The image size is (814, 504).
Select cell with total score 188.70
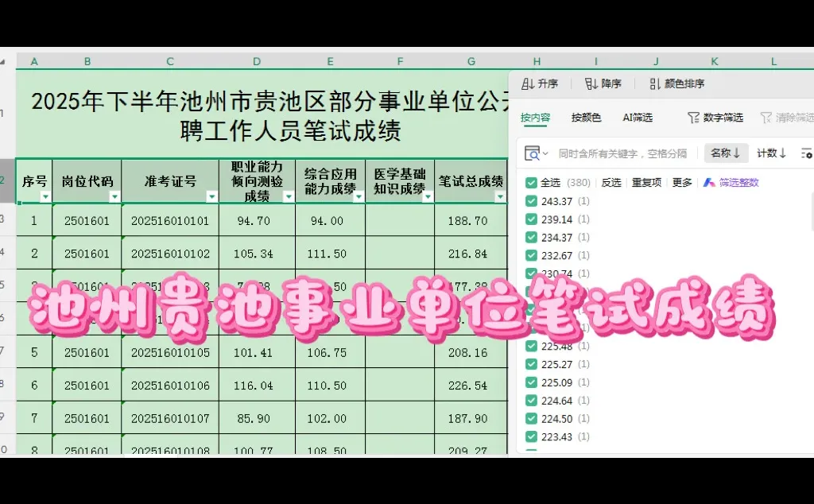pos(471,220)
